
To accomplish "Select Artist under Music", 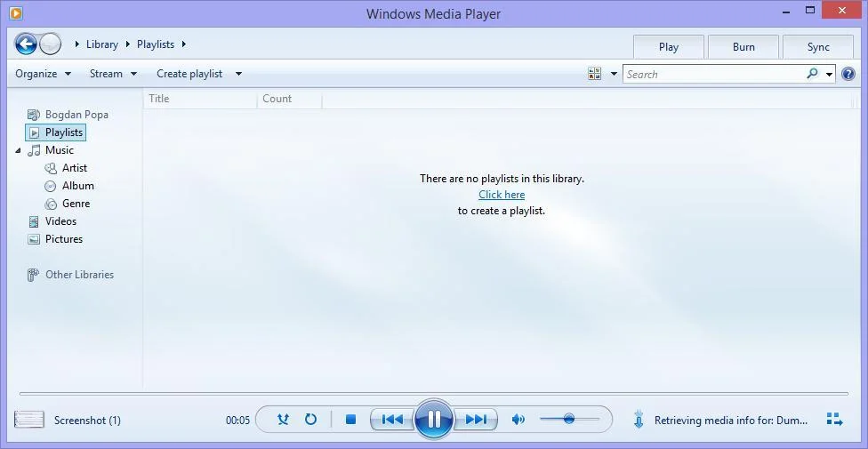I will pos(74,168).
